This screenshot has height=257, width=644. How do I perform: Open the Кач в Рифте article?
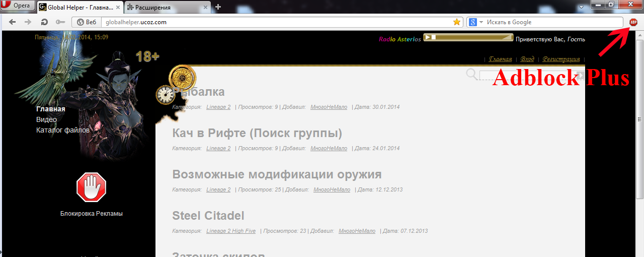[257, 133]
